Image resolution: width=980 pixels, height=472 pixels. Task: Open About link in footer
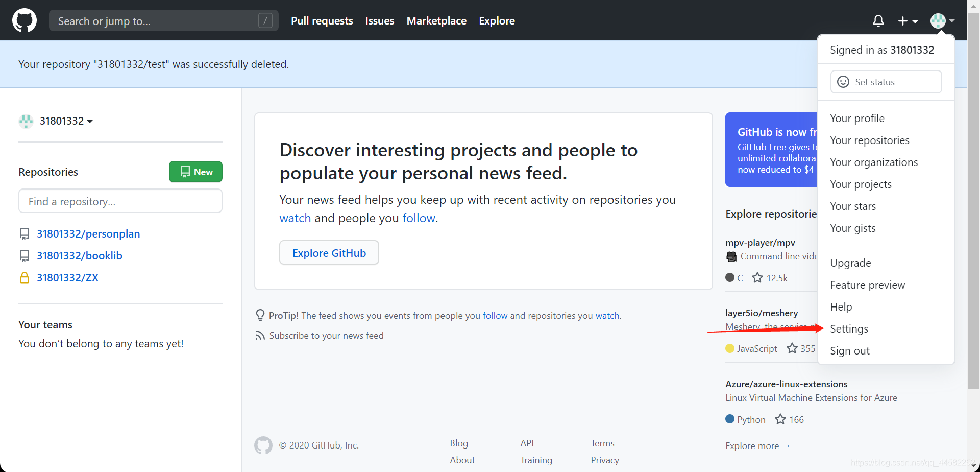462,460
